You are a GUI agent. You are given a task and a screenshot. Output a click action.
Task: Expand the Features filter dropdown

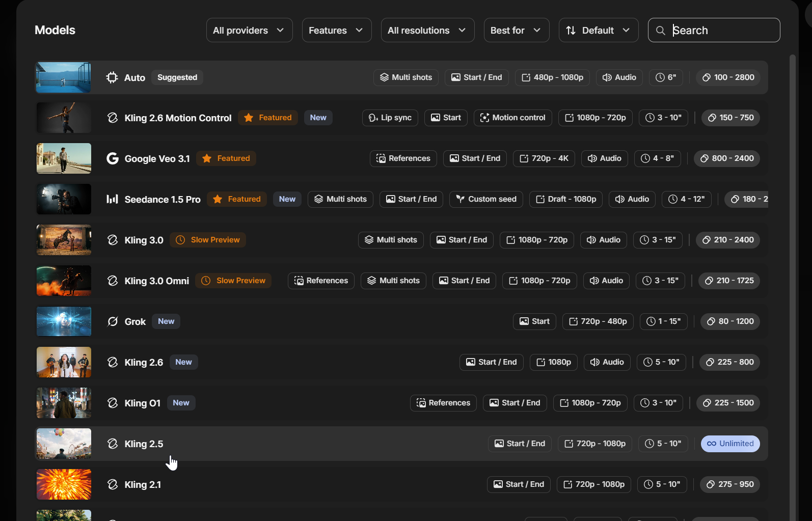click(x=336, y=31)
